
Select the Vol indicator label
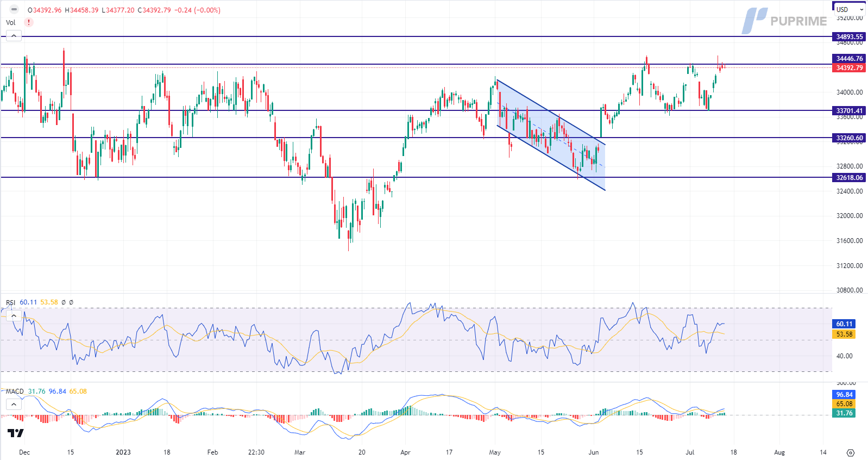click(11, 22)
